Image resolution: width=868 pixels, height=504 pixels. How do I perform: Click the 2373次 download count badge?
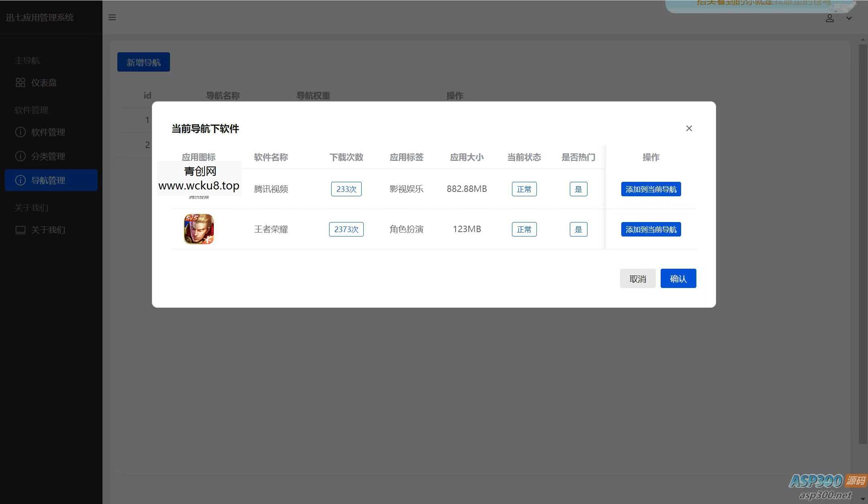coord(346,229)
